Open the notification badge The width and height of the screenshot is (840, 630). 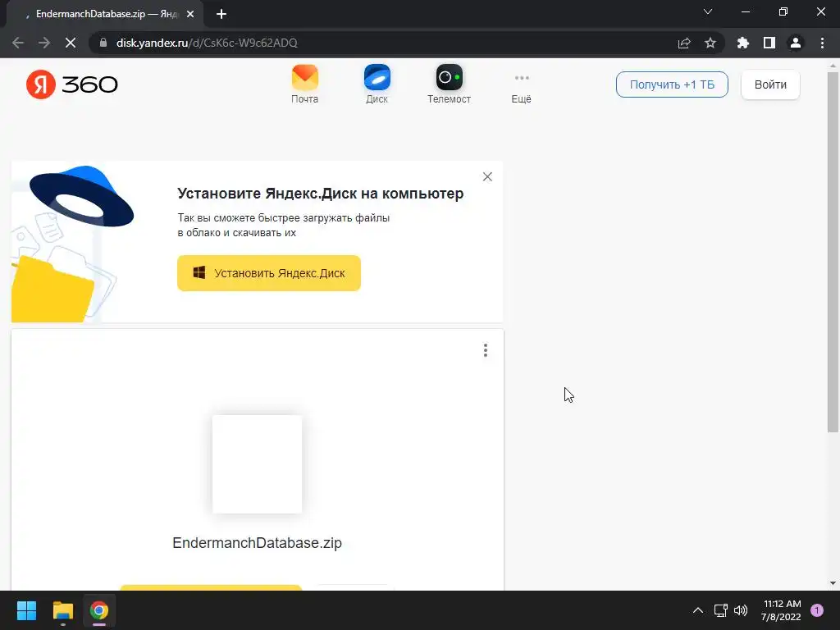(817, 610)
